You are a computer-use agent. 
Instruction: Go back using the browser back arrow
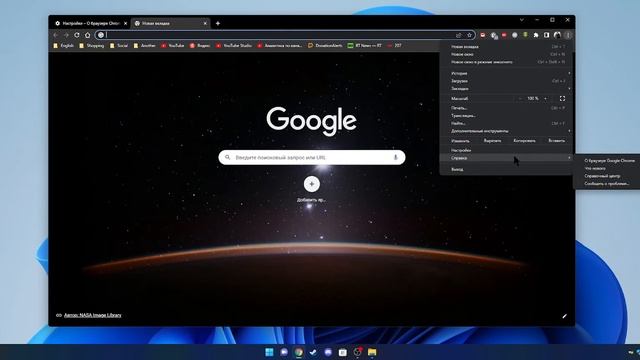pyautogui.click(x=56, y=35)
